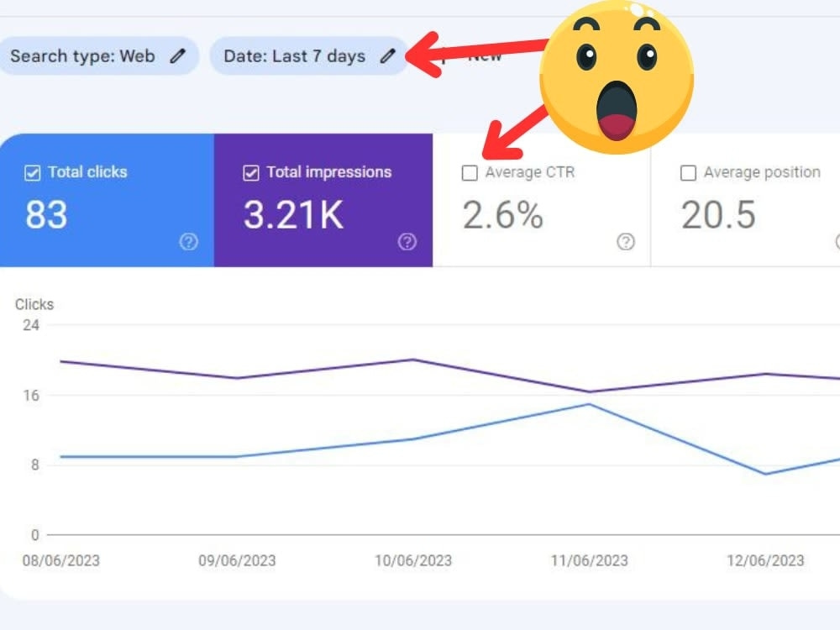The image size is (840, 630).
Task: Enable the Average CTR checkbox
Action: (470, 173)
